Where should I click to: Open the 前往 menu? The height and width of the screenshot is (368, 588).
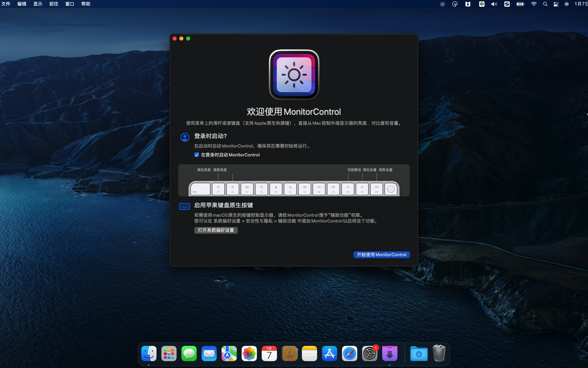click(x=54, y=4)
